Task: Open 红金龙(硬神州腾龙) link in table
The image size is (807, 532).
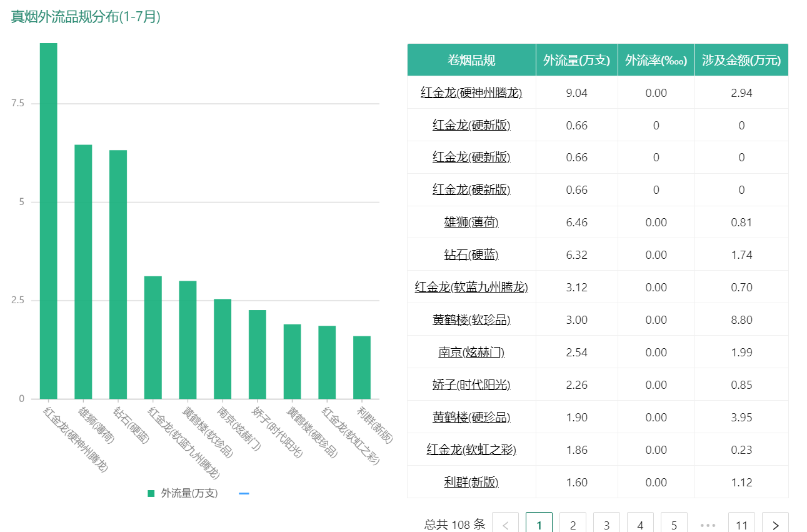Action: click(x=471, y=93)
